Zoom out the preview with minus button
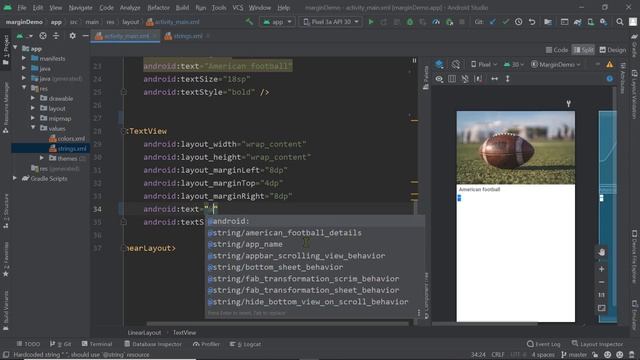Image resolution: width=640 pixels, height=360 pixels. tap(601, 282)
